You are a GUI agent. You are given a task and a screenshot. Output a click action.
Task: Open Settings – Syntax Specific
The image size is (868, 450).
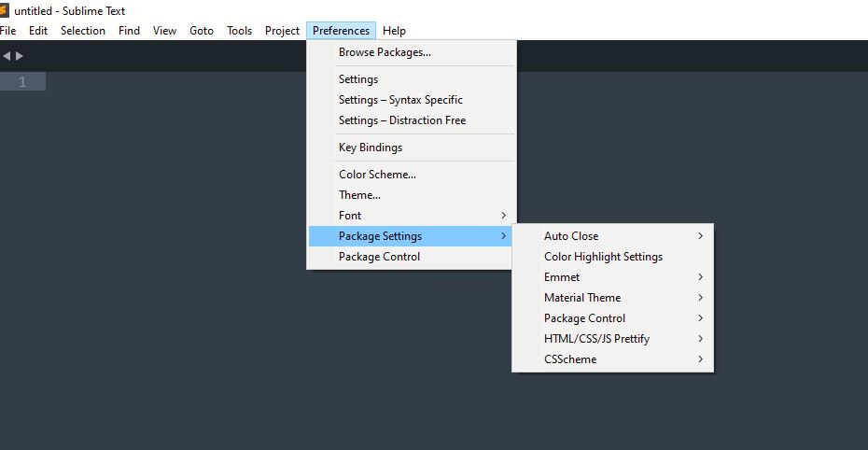pyautogui.click(x=412, y=100)
